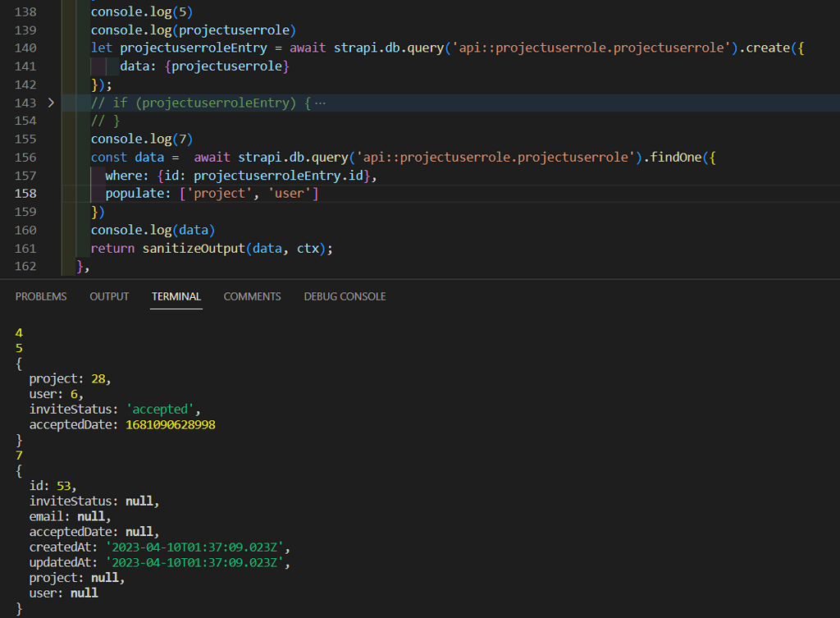Open the OUTPUT panel tab
The image size is (840, 618).
[108, 296]
